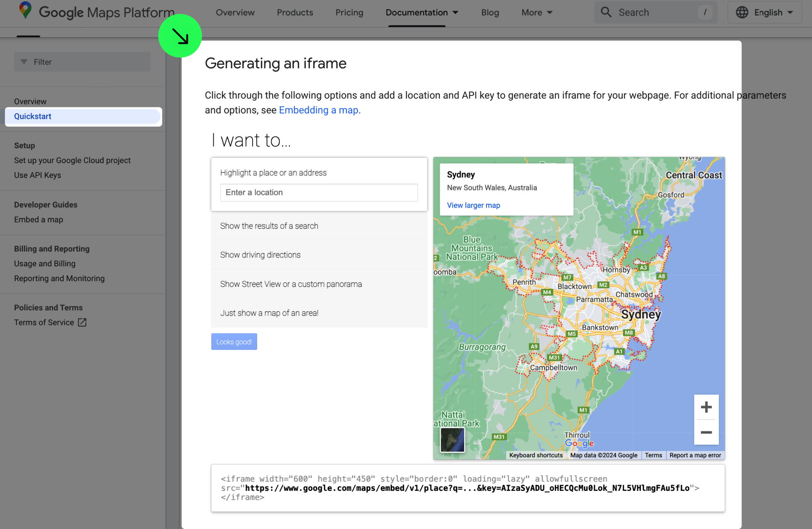Screen dimensions: 812x529
Task: Click the Filter lines icon in sidebar
Action: pos(24,62)
